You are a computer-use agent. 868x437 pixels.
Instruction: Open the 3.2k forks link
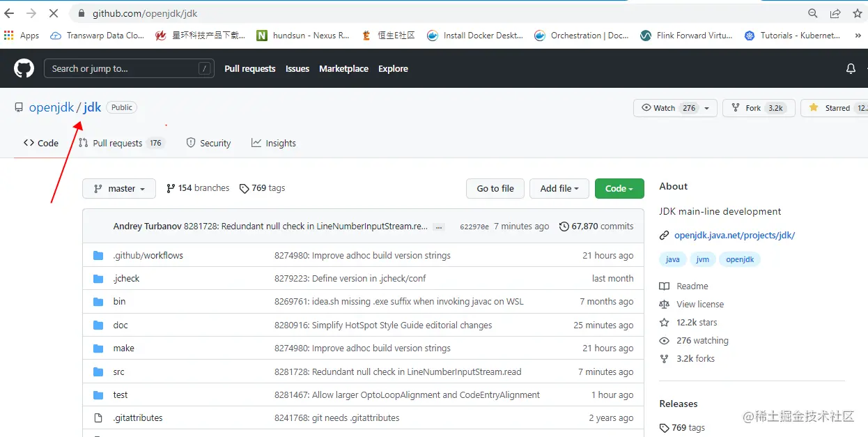[687, 359]
